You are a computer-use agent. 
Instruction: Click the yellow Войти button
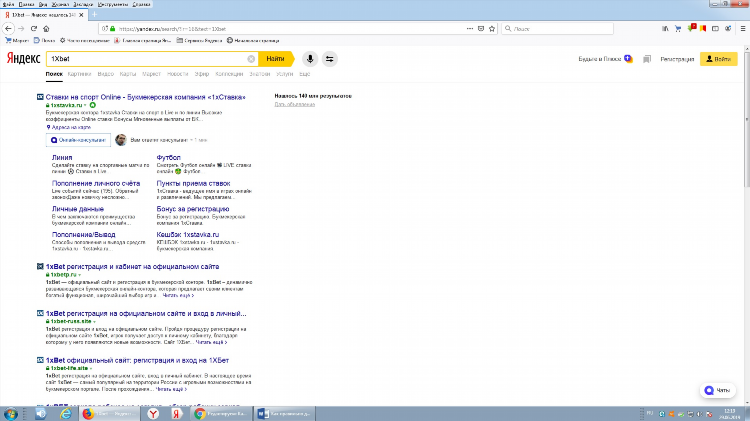pos(718,59)
